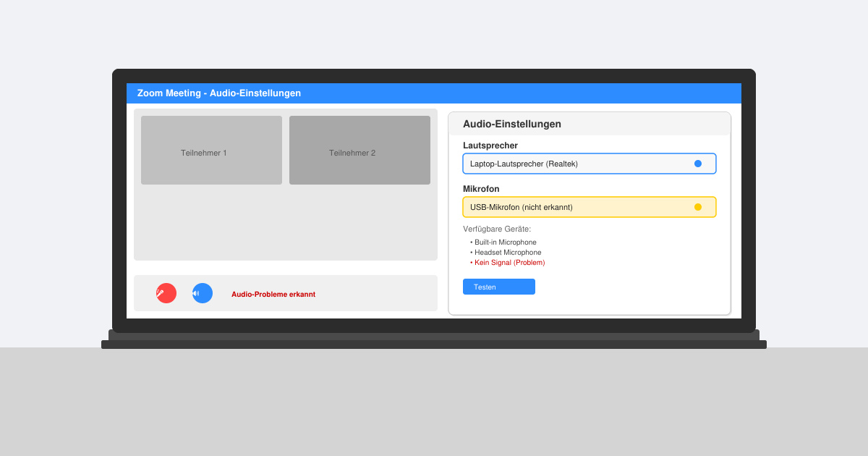Click the Lautsprecher section label
Viewport: 868px width, 456px height.
pyautogui.click(x=490, y=145)
